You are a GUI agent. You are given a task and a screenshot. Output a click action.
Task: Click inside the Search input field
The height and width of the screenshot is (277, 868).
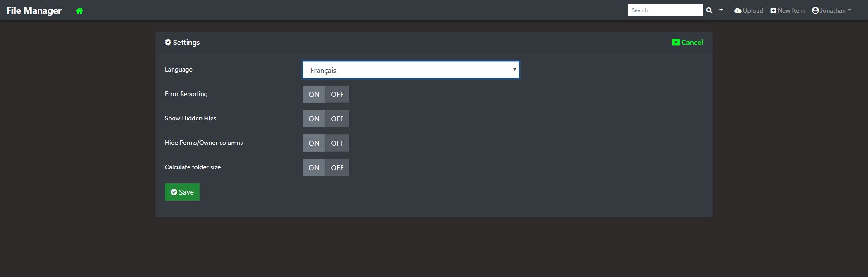tap(665, 10)
